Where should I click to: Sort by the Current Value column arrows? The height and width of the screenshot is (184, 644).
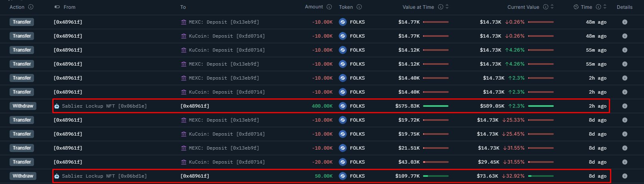point(552,7)
